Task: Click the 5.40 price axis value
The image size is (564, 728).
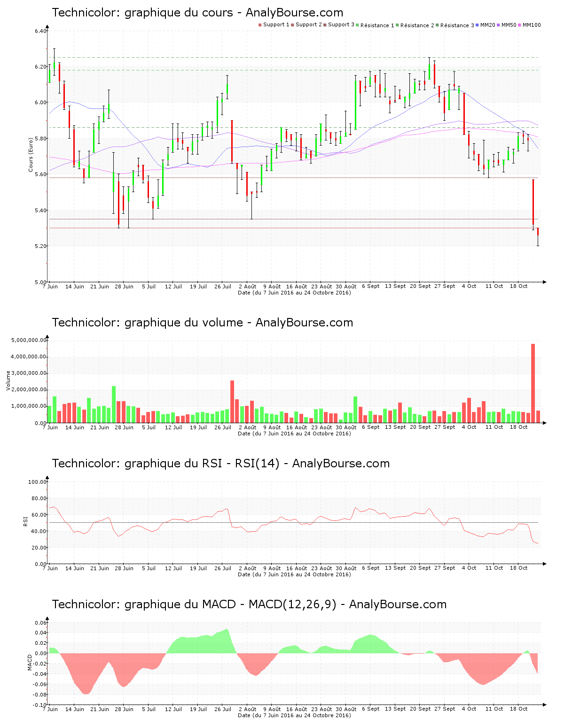Action: [x=40, y=211]
